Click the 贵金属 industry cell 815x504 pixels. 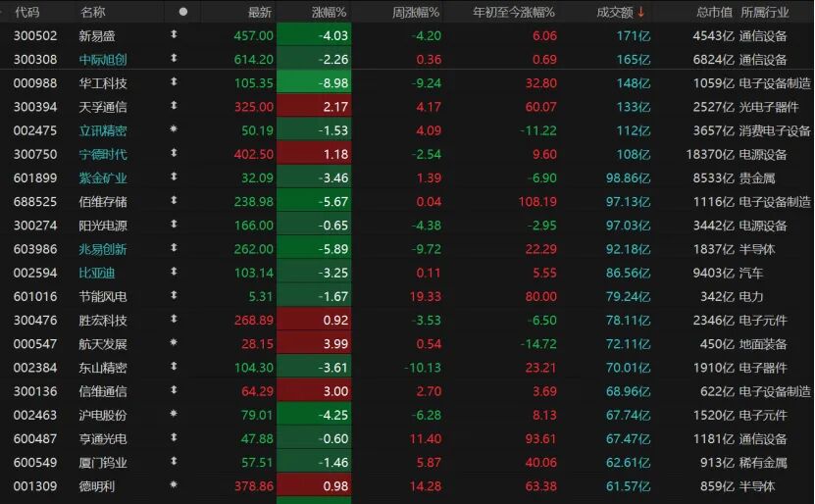(x=757, y=177)
